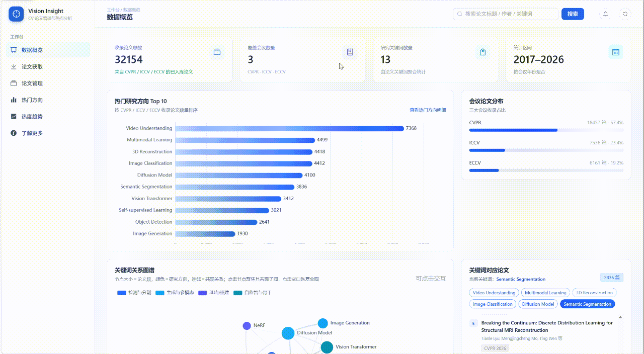Image resolution: width=644 pixels, height=354 pixels.
Task: Click the book icon on 覆盖会议数量 card
Action: (350, 52)
